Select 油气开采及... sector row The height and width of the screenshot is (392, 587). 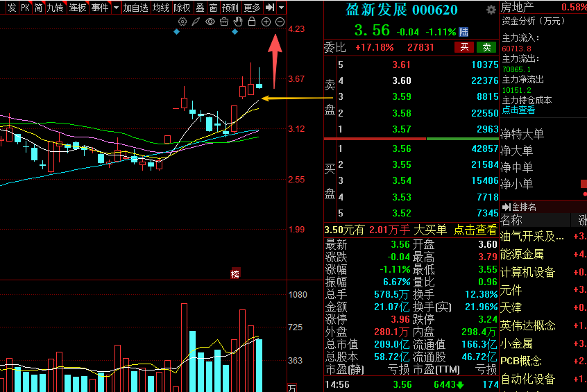pos(532,237)
